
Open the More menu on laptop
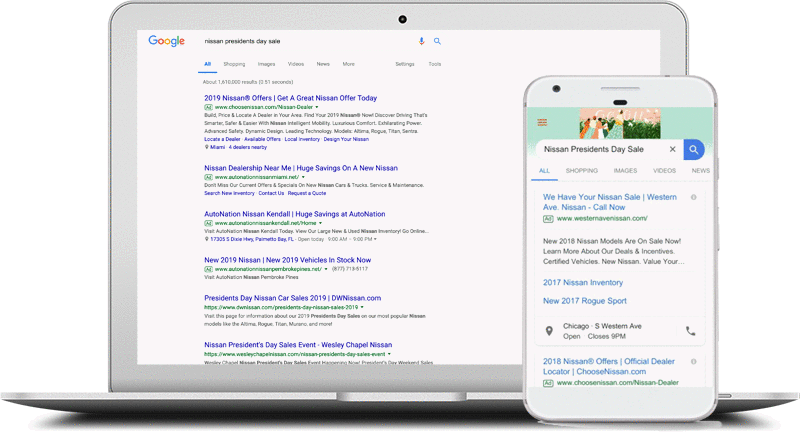click(348, 64)
